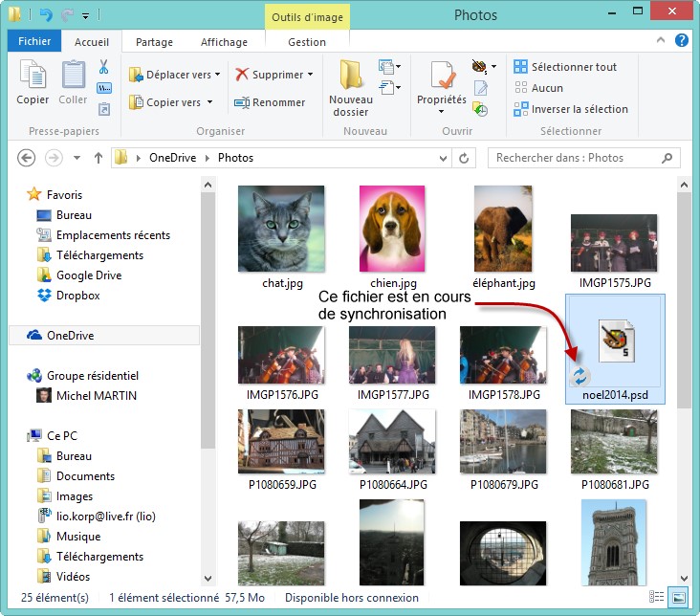Click the refresh icon beside the address bar
The image size is (700, 616).
465,158
